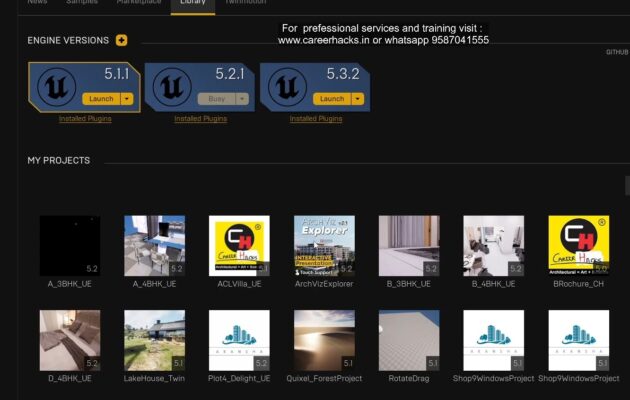Launch Unreal Engine 5.3.2

click(331, 99)
